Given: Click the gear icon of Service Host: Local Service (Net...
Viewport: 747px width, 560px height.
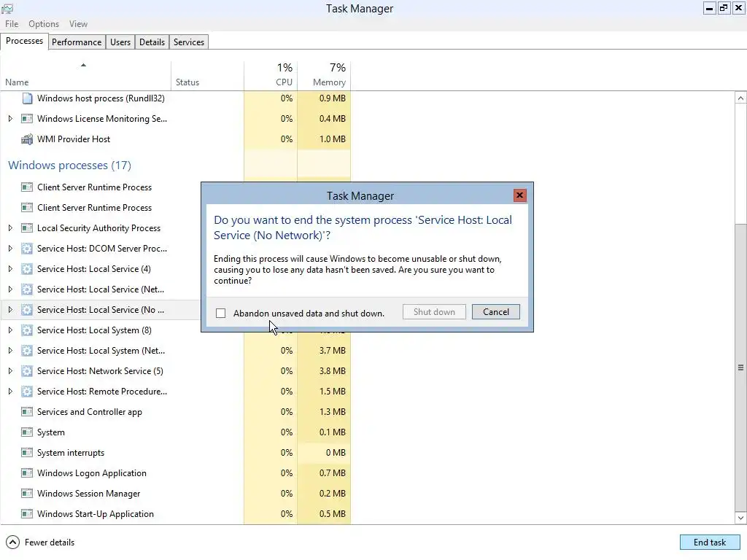Looking at the screenshot, I should 27,289.
